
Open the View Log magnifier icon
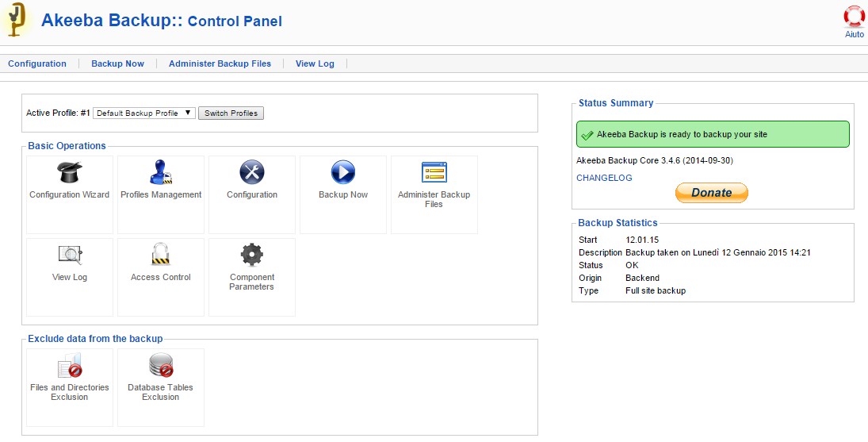70,255
